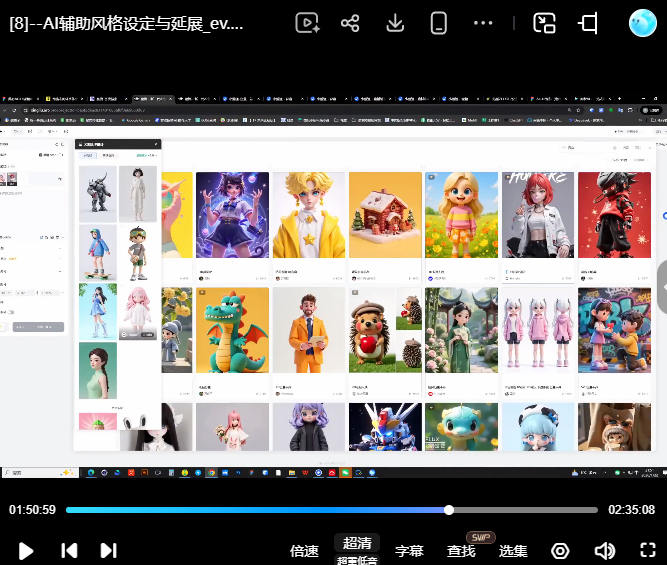The width and height of the screenshot is (667, 565).
Task: Select the woman profile green dress thumbnail
Action: coord(98,371)
